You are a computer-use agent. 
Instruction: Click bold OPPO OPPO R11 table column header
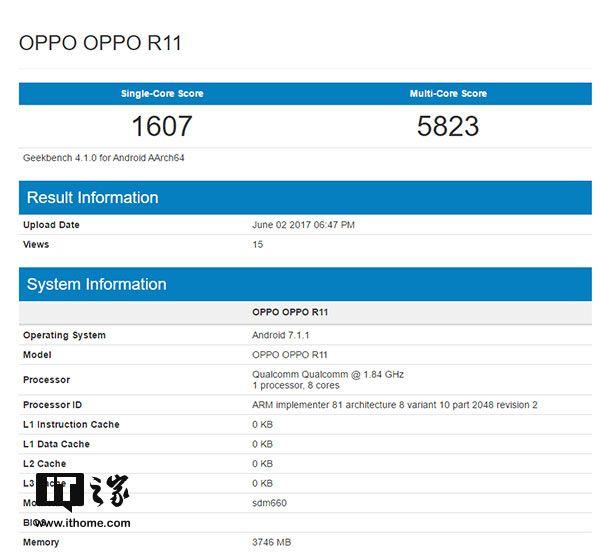click(x=290, y=312)
